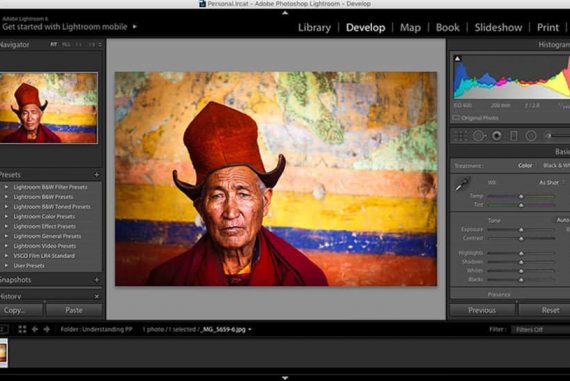Click the Shadows slider handle
Viewport: 570px width, 381px height.
[521, 262]
